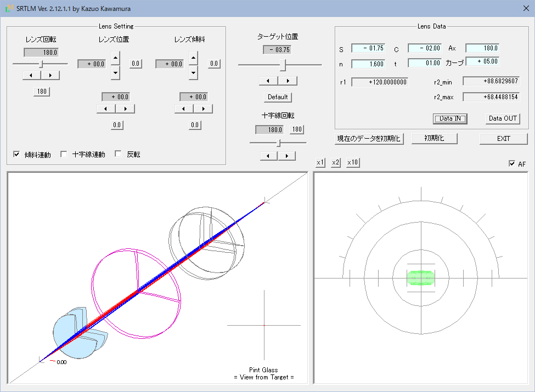The height and width of the screenshot is (392, 535).
Task: Click right arrow under target position slider
Action: [x=288, y=81]
